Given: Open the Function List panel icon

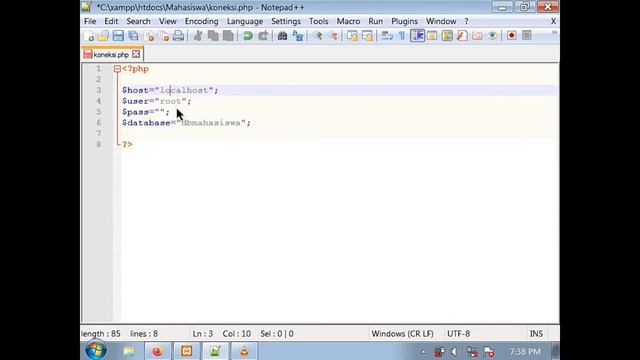Looking at the screenshot, I should 462,36.
